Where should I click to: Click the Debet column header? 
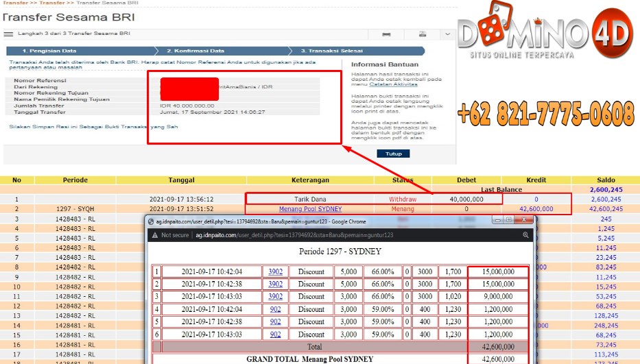[466, 180]
